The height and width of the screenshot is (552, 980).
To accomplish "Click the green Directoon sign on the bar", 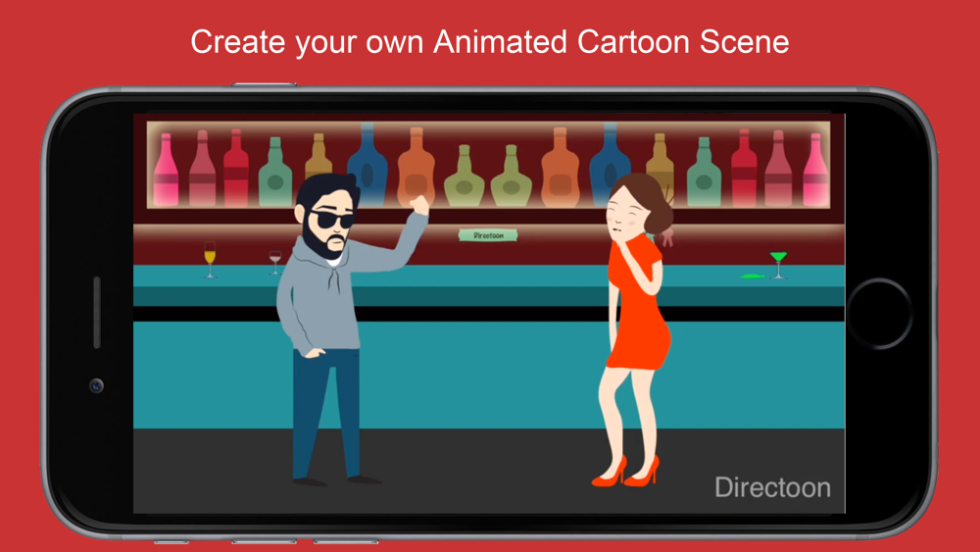I will click(488, 235).
